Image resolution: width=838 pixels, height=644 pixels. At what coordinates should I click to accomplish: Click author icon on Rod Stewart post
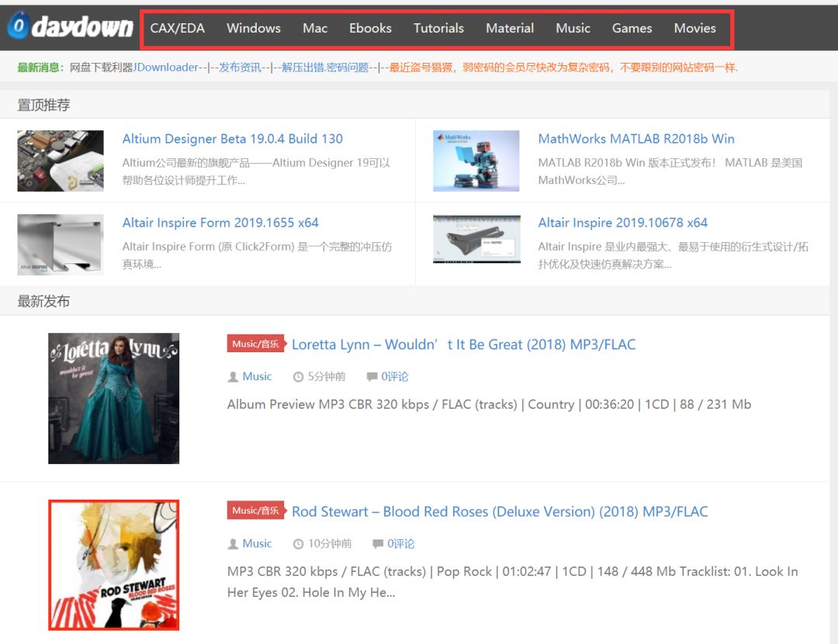click(x=233, y=544)
